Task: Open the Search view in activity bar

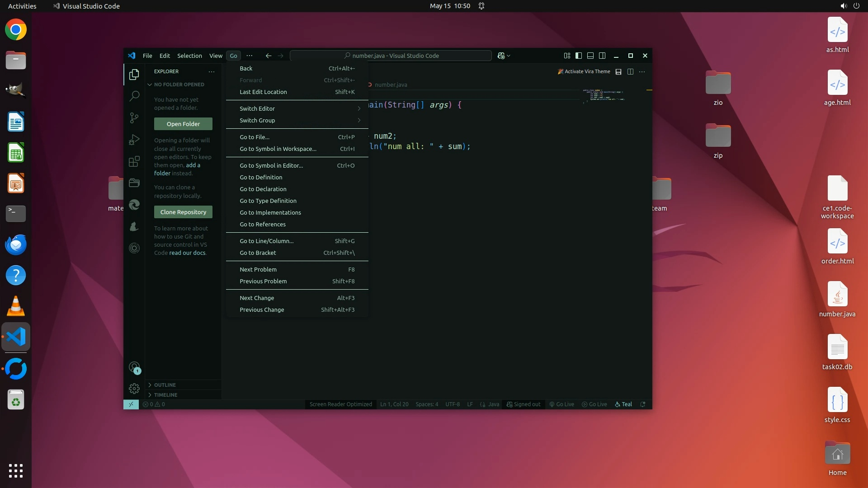Action: pos(134,96)
